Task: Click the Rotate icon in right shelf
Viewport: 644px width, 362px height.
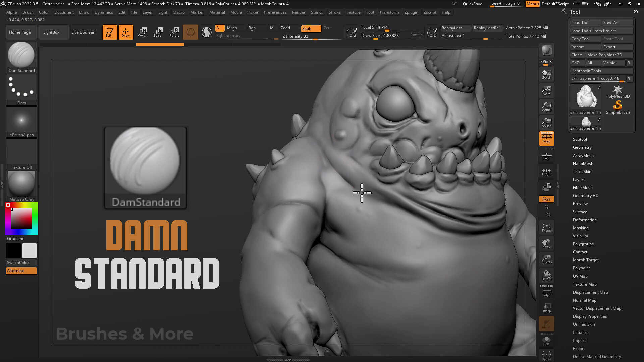Action: click(546, 275)
